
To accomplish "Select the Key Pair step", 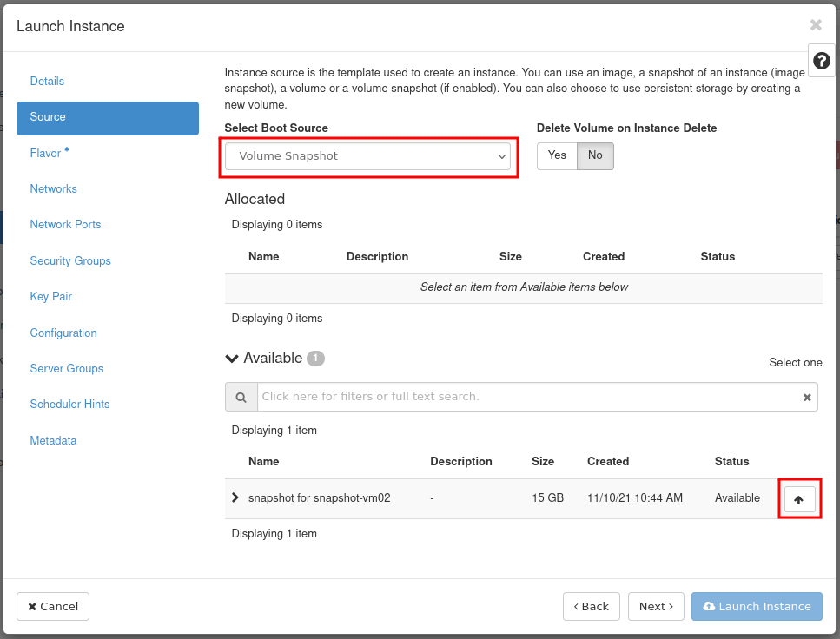I will [x=50, y=296].
